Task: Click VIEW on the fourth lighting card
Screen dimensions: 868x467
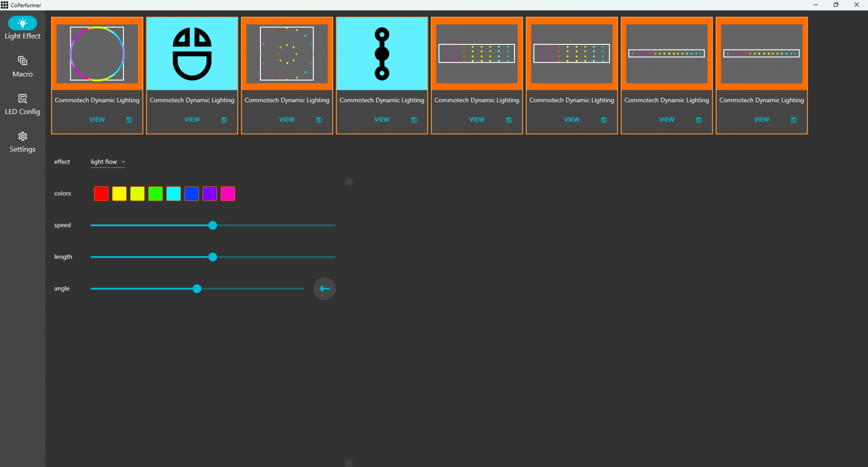Action: click(381, 120)
